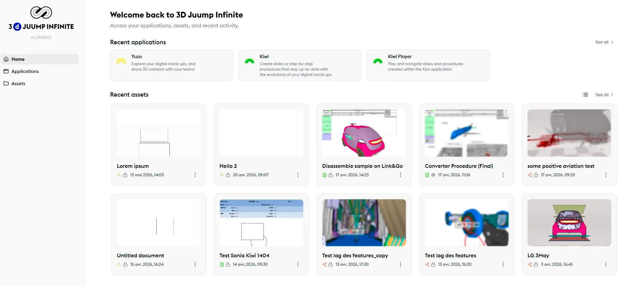The width and height of the screenshot is (644, 286).
Task: Open the Converter Procedure (Final) thumbnail
Action: pyautogui.click(x=467, y=133)
